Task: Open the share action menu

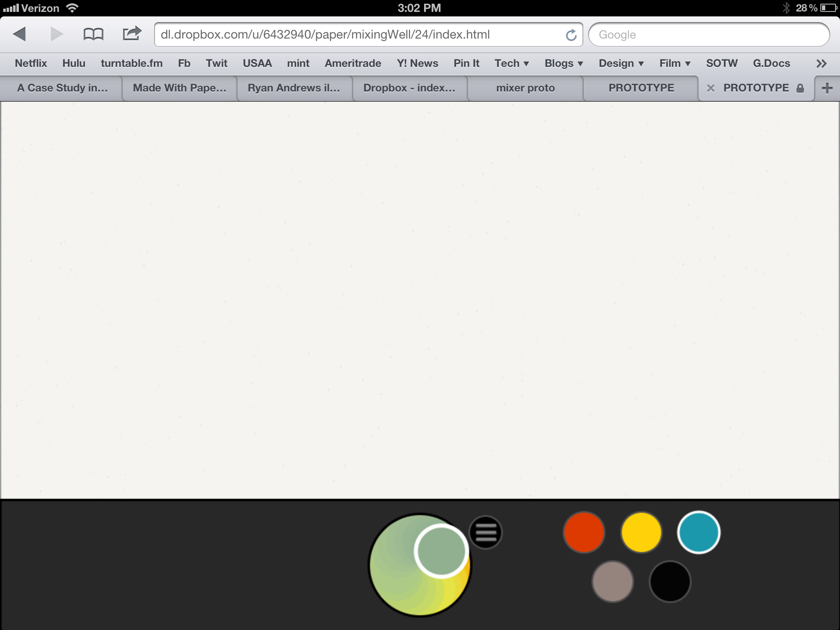Action: 131,34
